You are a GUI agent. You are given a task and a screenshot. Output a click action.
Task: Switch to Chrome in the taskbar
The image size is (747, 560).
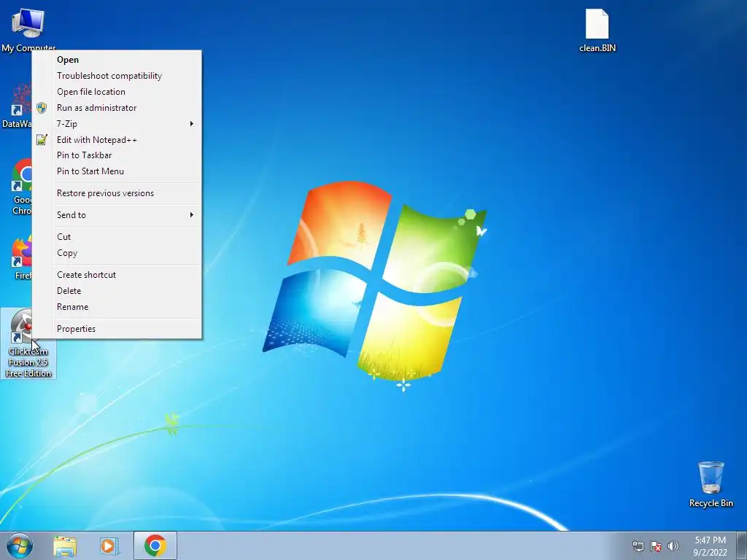155,545
